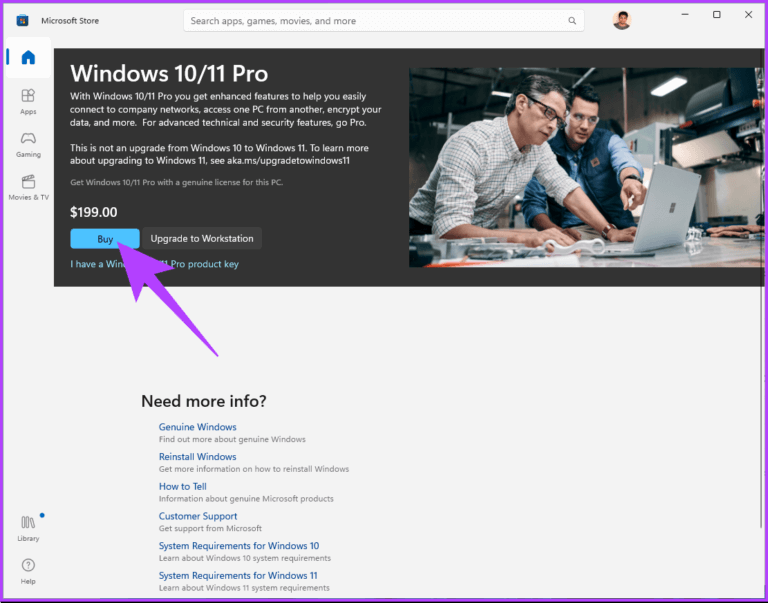Go to the Gaming section
This screenshot has height=603, width=768.
click(x=28, y=145)
